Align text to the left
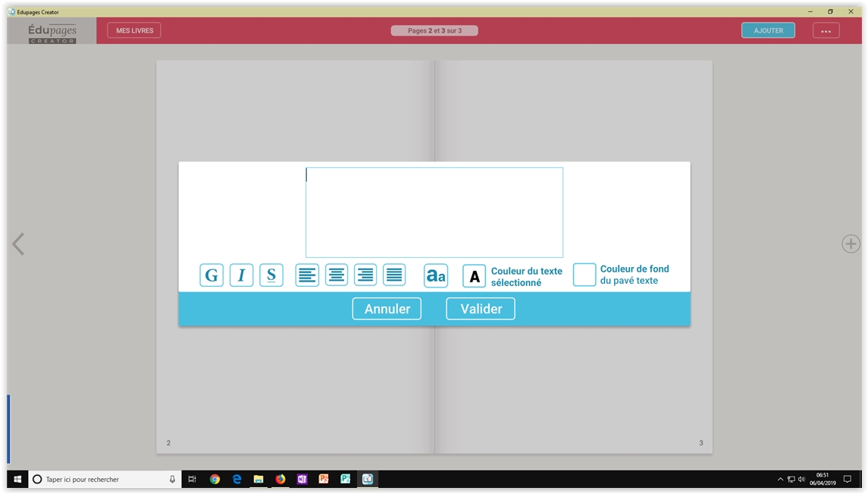The height and width of the screenshot is (494, 868). tap(307, 275)
